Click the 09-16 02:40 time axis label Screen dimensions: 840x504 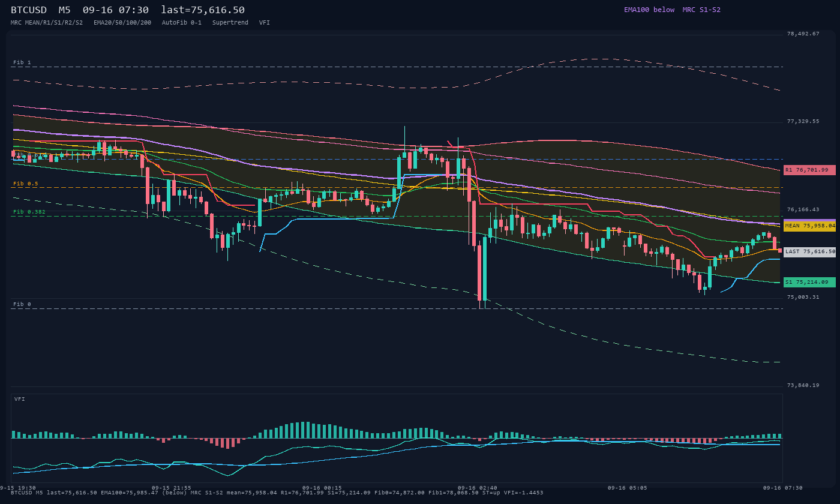tap(477, 488)
